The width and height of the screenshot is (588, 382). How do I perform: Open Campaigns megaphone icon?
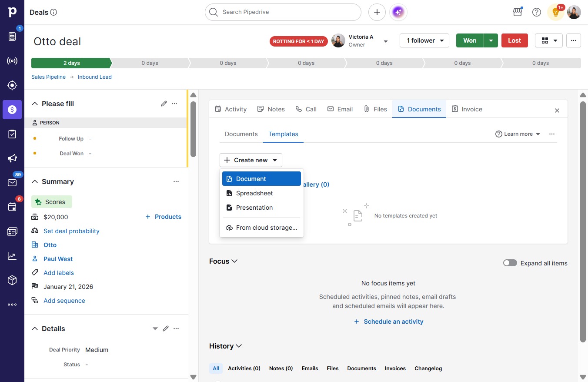pyautogui.click(x=12, y=158)
